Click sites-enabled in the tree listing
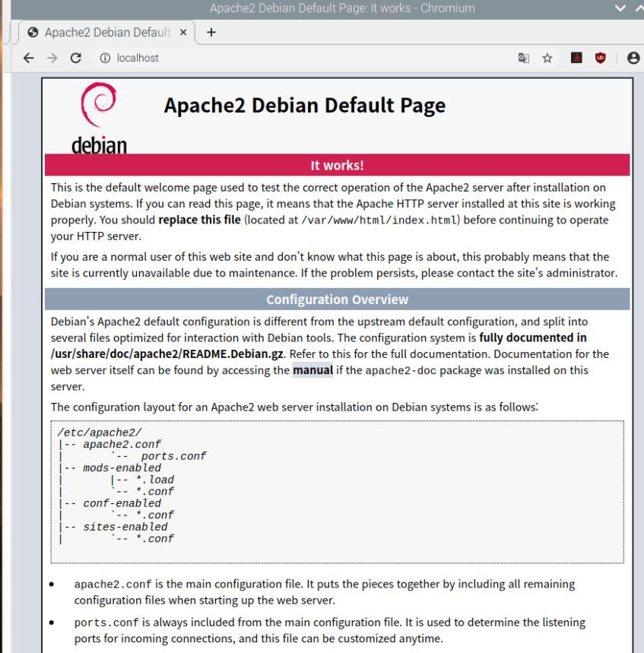This screenshot has width=644, height=653. click(x=125, y=527)
